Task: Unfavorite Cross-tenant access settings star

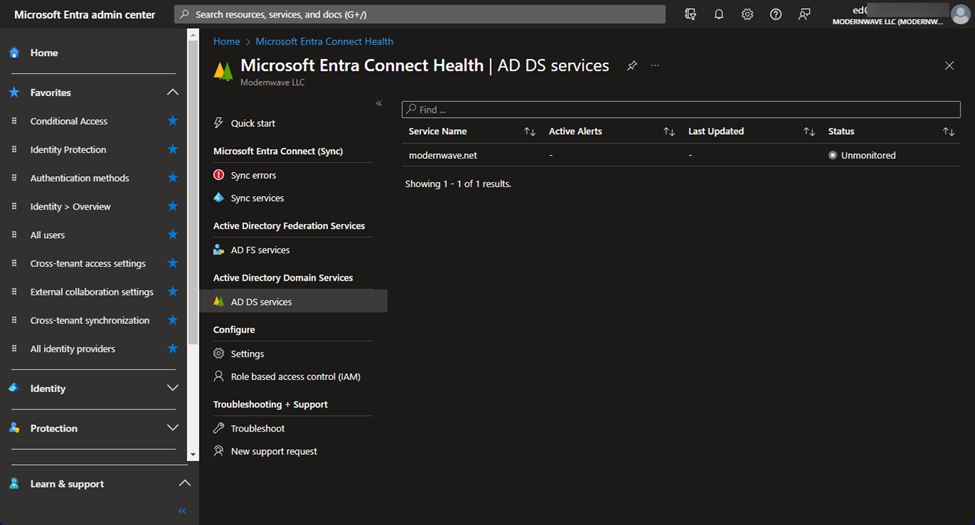Action: [x=173, y=263]
